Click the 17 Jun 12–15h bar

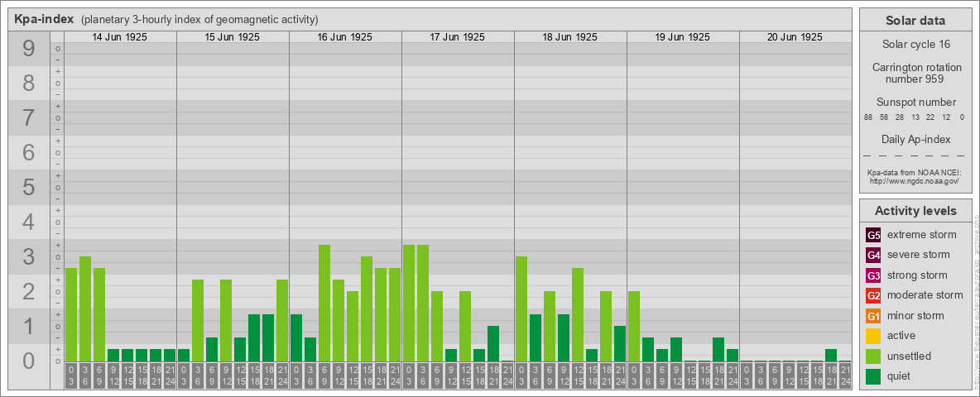click(x=465, y=327)
